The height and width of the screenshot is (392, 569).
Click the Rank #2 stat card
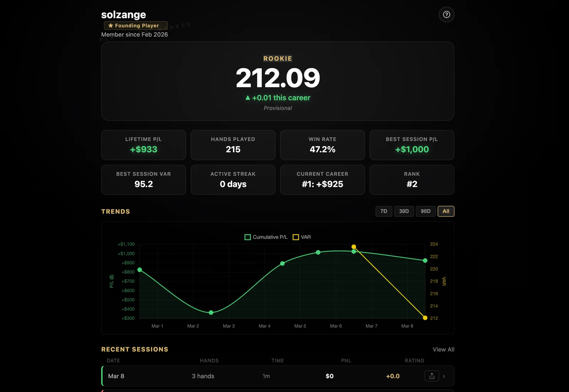point(411,180)
